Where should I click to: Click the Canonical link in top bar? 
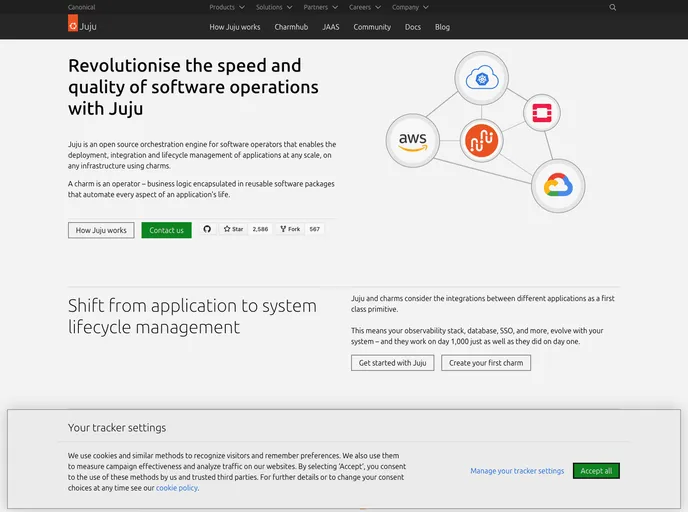coord(82,7)
